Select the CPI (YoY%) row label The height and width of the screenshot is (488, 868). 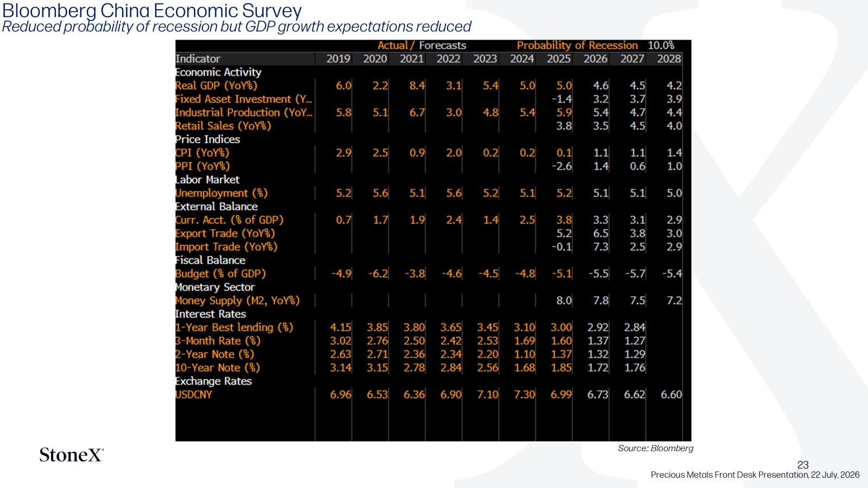pyautogui.click(x=202, y=153)
